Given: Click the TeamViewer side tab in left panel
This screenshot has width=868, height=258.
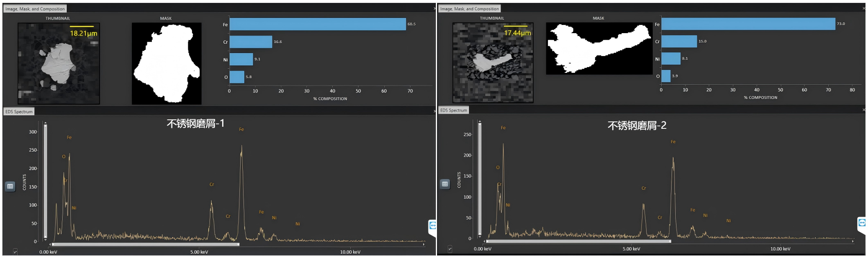Looking at the screenshot, I should pos(432,226).
